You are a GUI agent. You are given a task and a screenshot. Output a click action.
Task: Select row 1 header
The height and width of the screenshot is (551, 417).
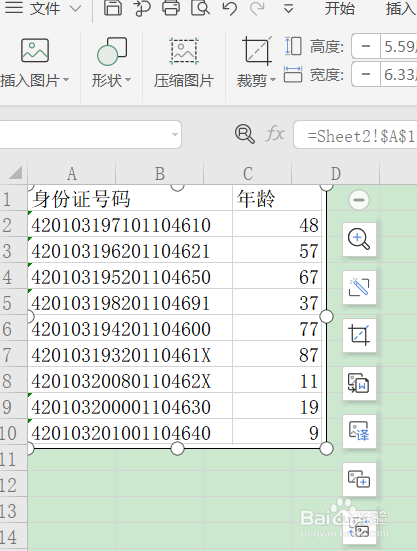point(13,199)
